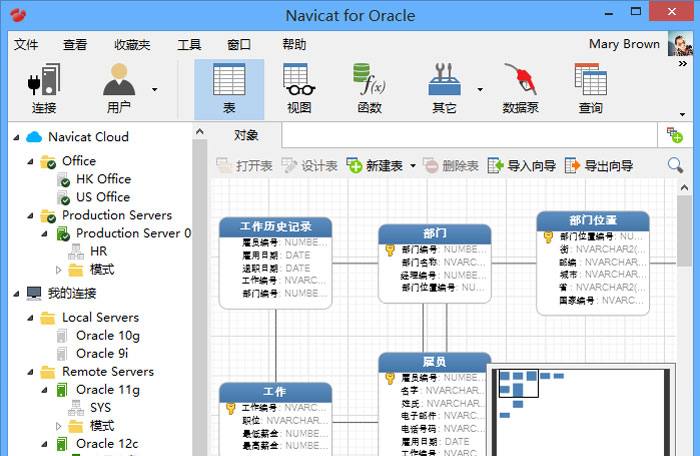700x456 pixels.
Task: Open the 新建表 dropdown arrow
Action: click(413, 166)
